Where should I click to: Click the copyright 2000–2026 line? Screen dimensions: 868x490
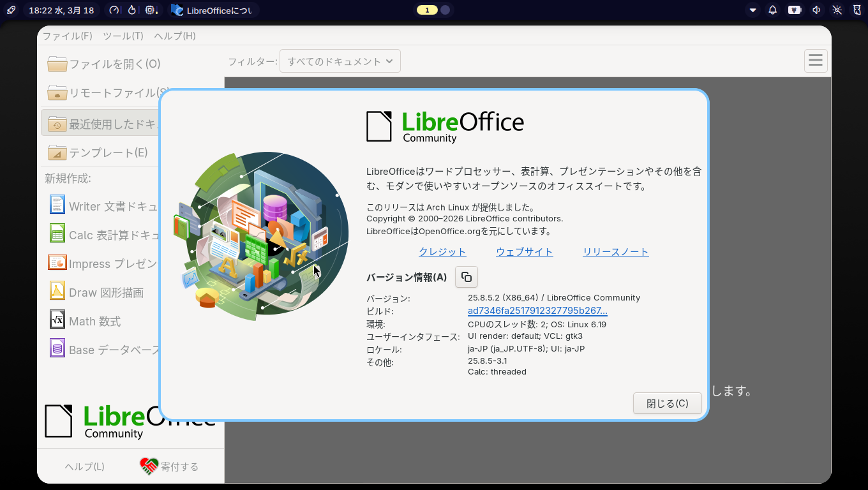pos(465,219)
